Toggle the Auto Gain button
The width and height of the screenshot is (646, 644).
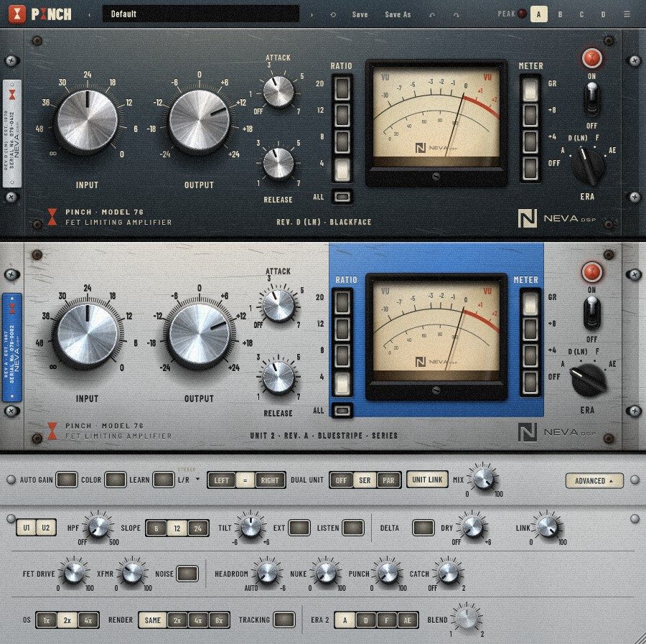point(67,480)
